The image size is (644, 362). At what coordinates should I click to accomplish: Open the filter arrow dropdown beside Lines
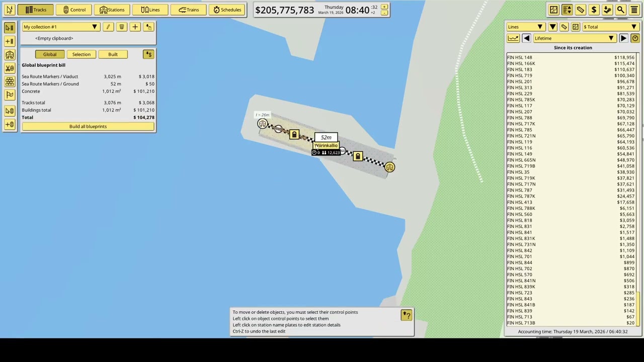[x=552, y=27]
